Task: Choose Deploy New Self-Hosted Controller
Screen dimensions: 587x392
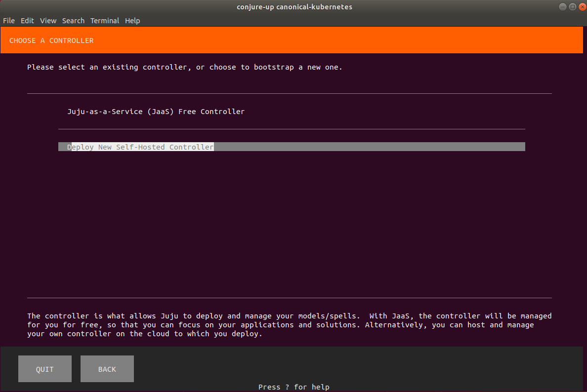Action: coord(292,147)
